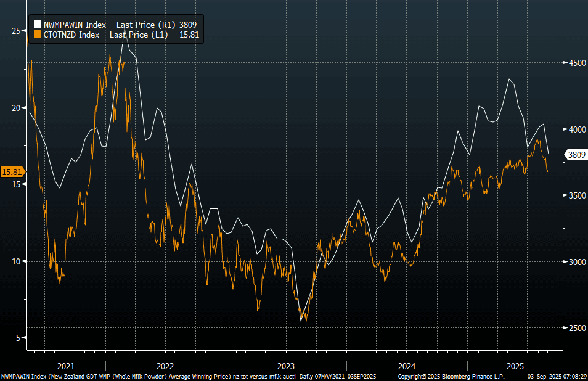
Task: Click the orange CTOTNZD legend color swatch
Action: [x=37, y=35]
